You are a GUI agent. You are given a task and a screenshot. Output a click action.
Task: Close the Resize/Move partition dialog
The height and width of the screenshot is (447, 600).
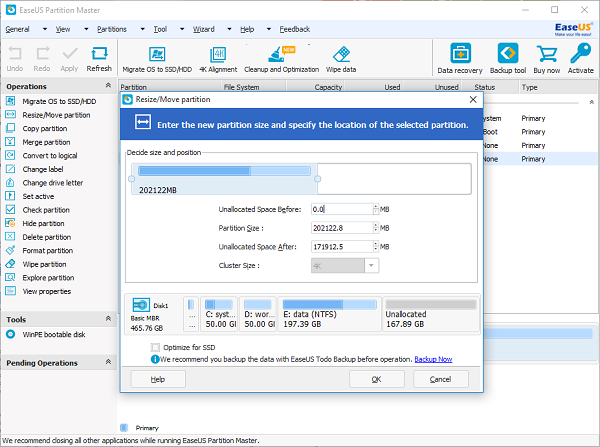point(473,100)
